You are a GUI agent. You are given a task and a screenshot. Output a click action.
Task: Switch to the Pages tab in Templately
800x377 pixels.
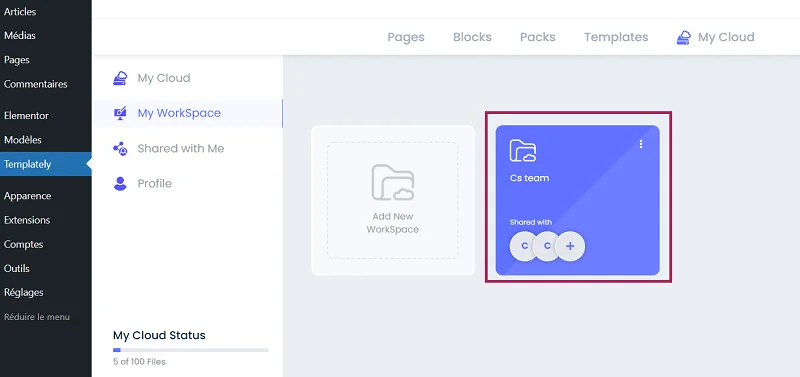tap(406, 37)
